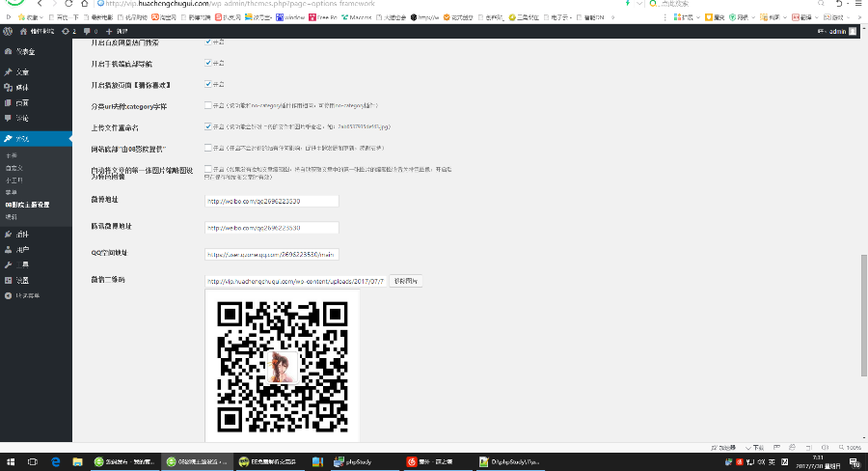Open the browser hamburger main menu

tap(858, 3)
